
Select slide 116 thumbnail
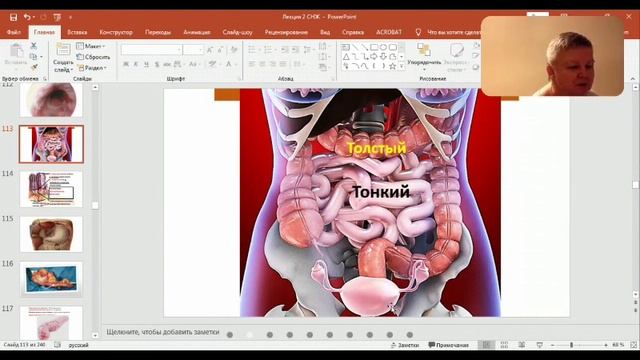[51, 279]
